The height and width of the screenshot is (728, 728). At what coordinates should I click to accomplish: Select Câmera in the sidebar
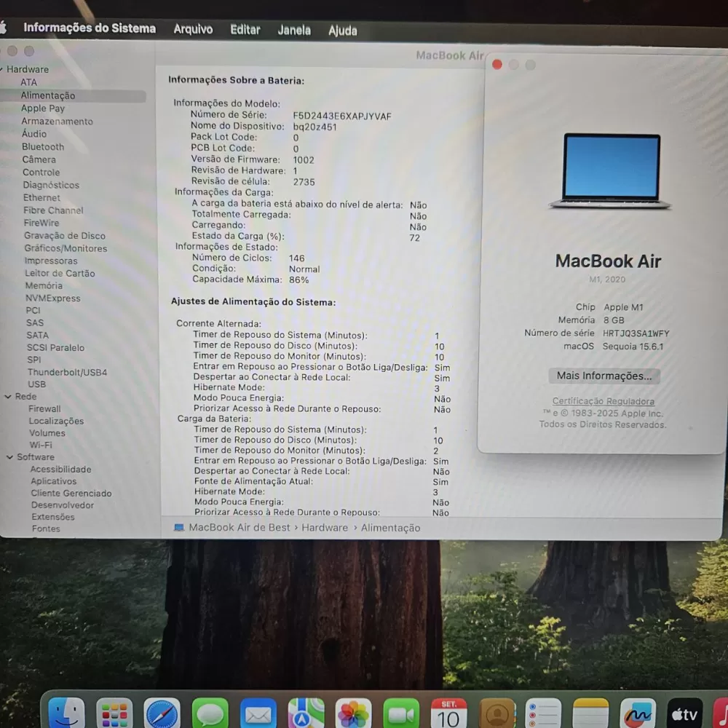pos(39,159)
